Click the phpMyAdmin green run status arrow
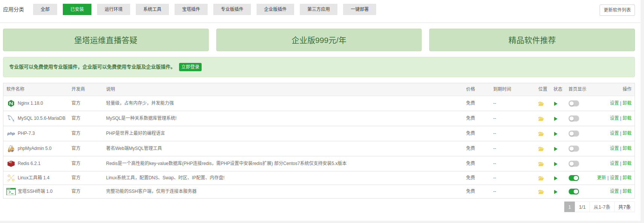The height and width of the screenshot is (223, 644). point(556,149)
